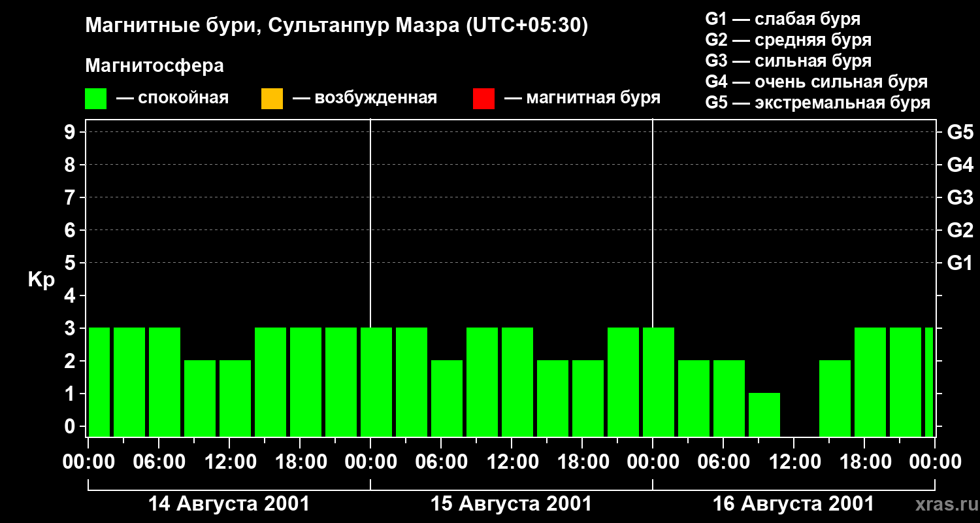Select the date label "15 Августа 2001"
This screenshot has width=980, height=523.
click(x=511, y=504)
